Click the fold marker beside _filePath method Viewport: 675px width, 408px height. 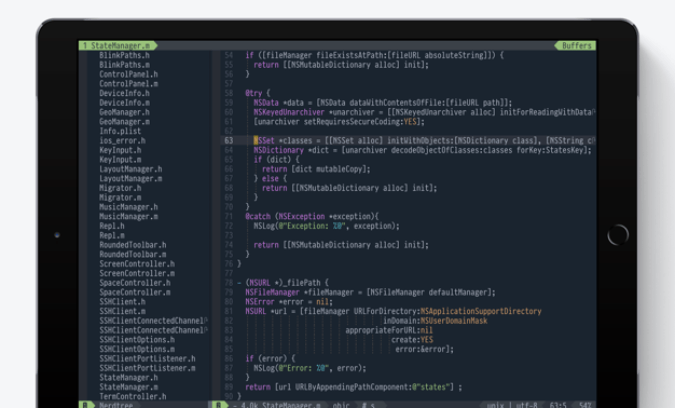pyautogui.click(x=240, y=283)
